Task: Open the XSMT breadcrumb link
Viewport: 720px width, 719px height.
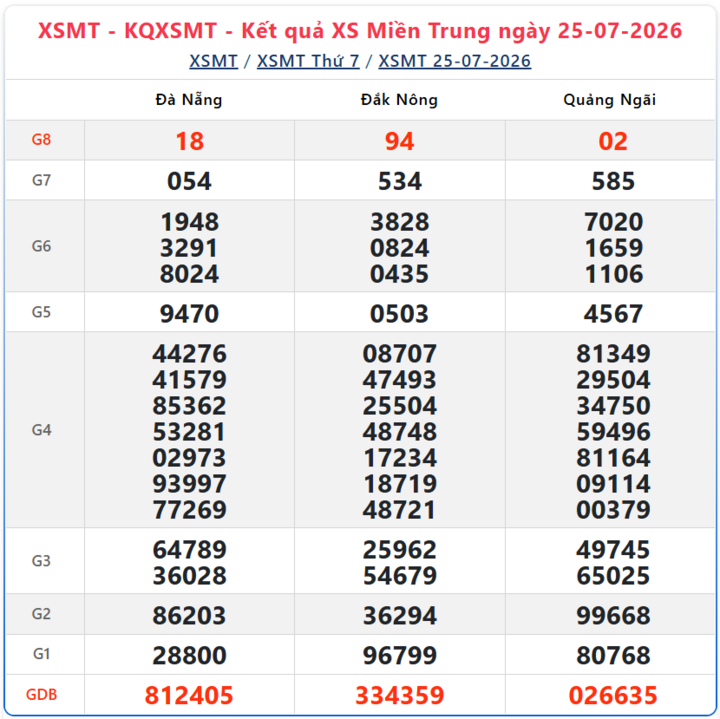Action: 214,61
